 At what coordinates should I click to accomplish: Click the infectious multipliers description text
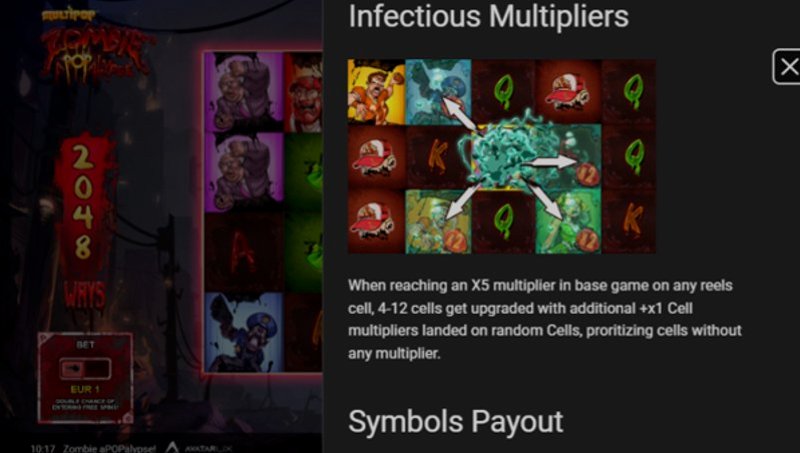545,319
